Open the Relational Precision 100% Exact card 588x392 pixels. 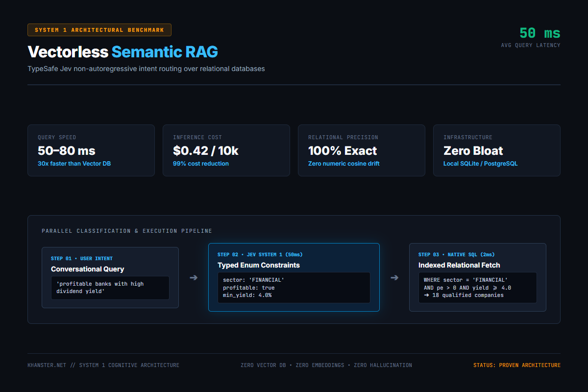pyautogui.click(x=362, y=150)
